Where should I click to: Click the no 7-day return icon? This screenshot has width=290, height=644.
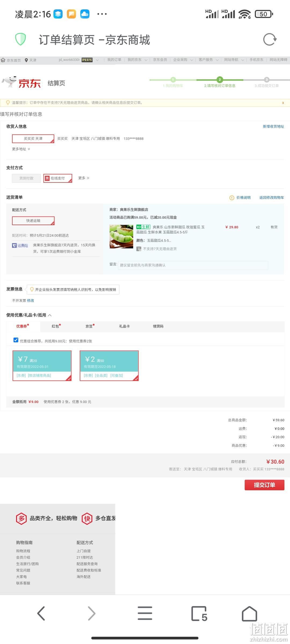click(139, 249)
